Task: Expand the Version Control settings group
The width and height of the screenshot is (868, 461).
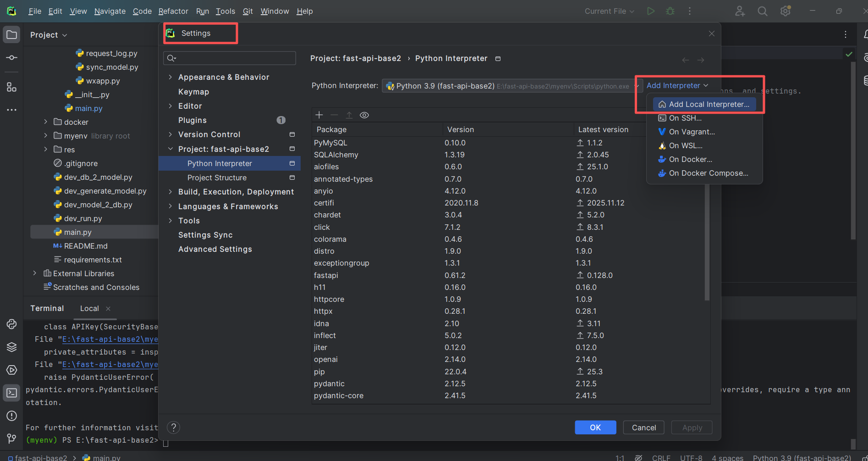Action: click(170, 134)
